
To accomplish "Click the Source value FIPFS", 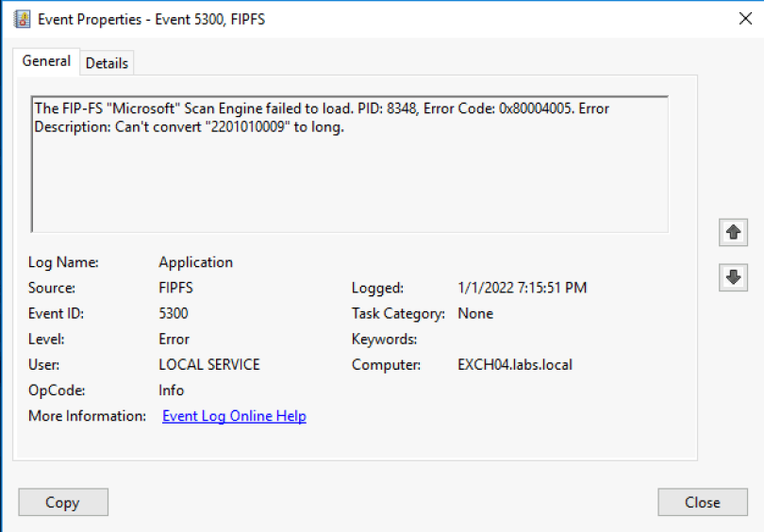I will (x=176, y=288).
